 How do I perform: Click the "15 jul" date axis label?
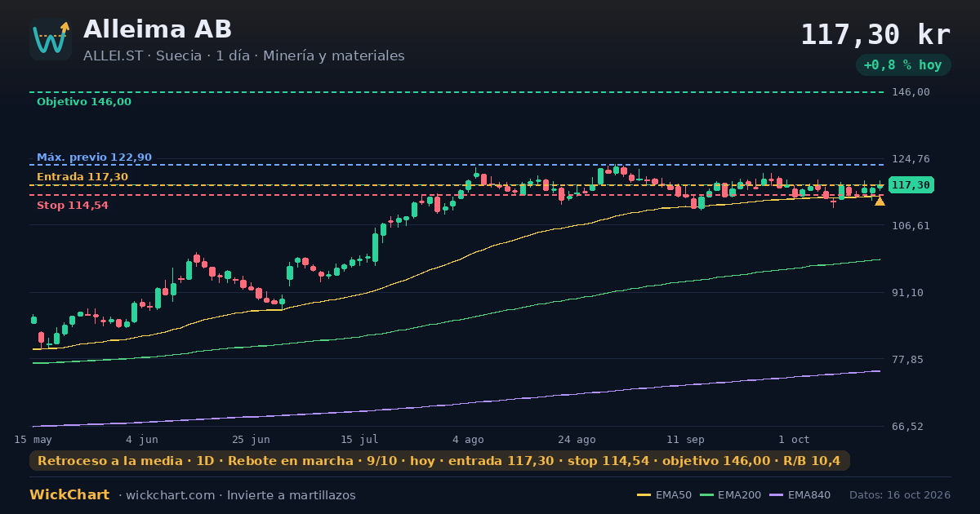click(x=359, y=439)
